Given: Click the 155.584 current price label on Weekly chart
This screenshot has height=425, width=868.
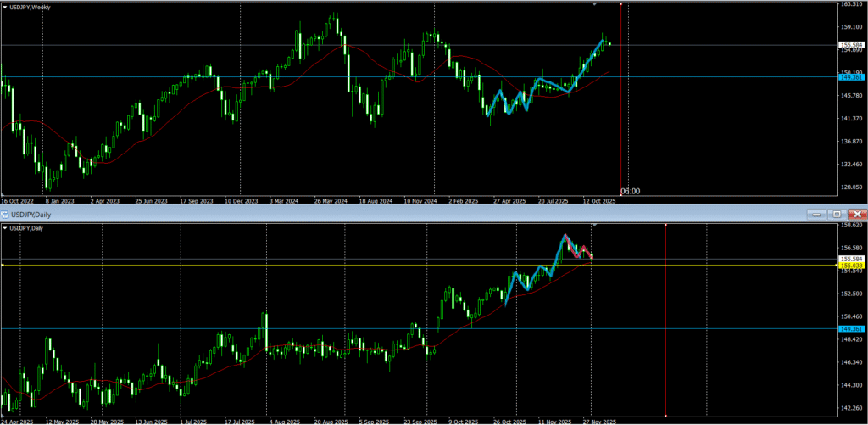Looking at the screenshot, I should point(850,44).
